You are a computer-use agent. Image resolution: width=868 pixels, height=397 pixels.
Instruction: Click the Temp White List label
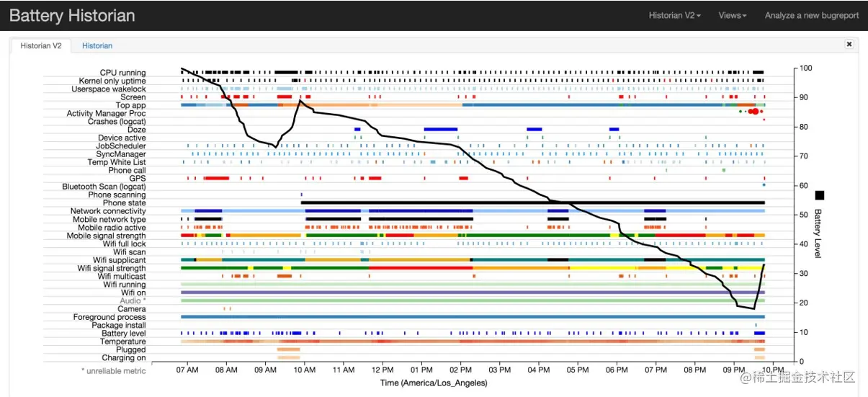[x=117, y=162]
